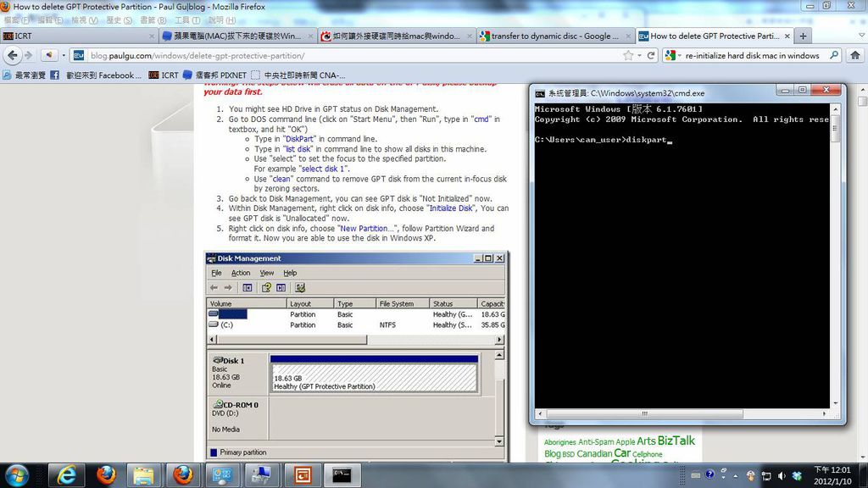
Task: Open the BizTalk tag link
Action: (x=676, y=441)
